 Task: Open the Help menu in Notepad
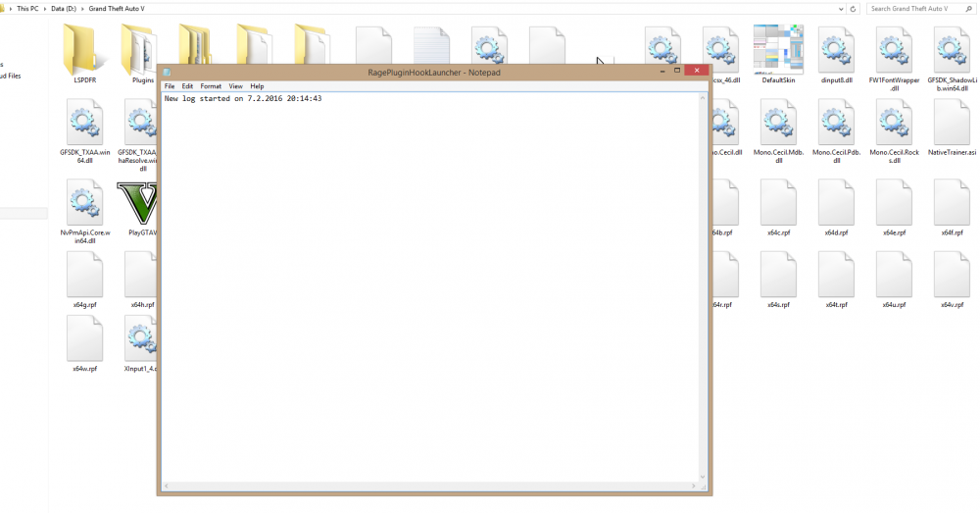pos(257,86)
